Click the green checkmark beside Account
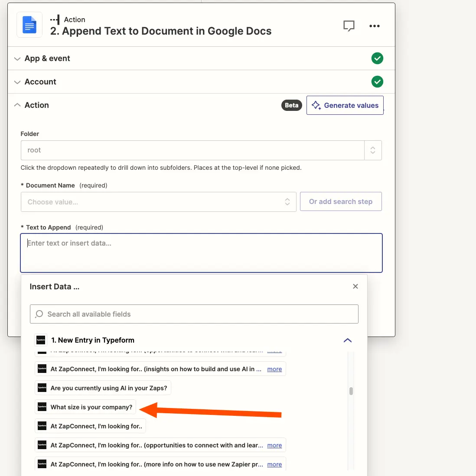The image size is (476, 476). (377, 82)
